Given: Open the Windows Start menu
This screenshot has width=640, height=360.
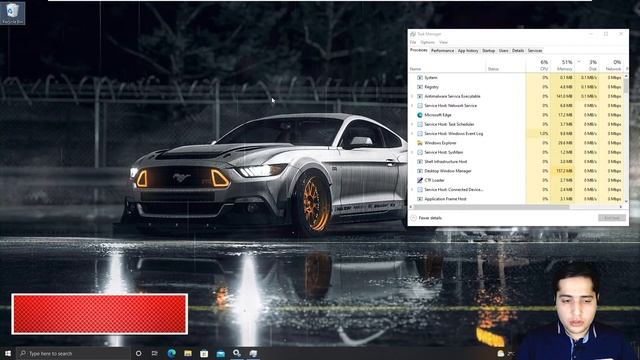Looking at the screenshot, I should coord(8,353).
